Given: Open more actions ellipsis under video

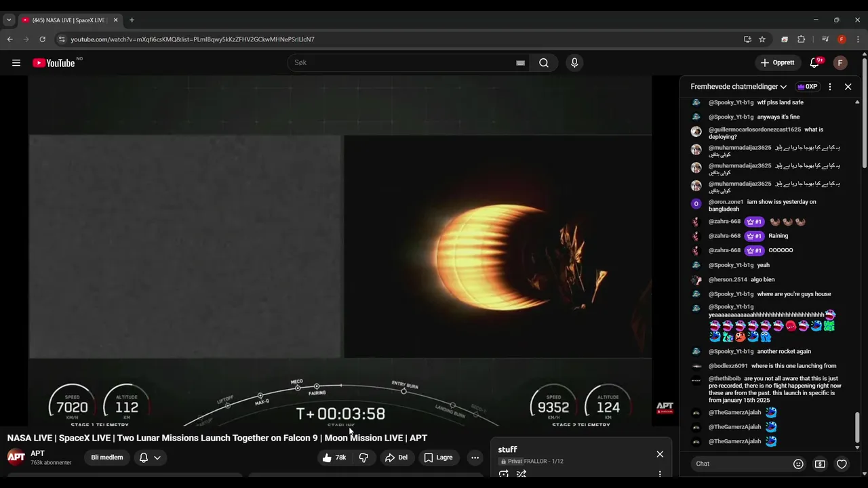Looking at the screenshot, I should pyautogui.click(x=475, y=457).
